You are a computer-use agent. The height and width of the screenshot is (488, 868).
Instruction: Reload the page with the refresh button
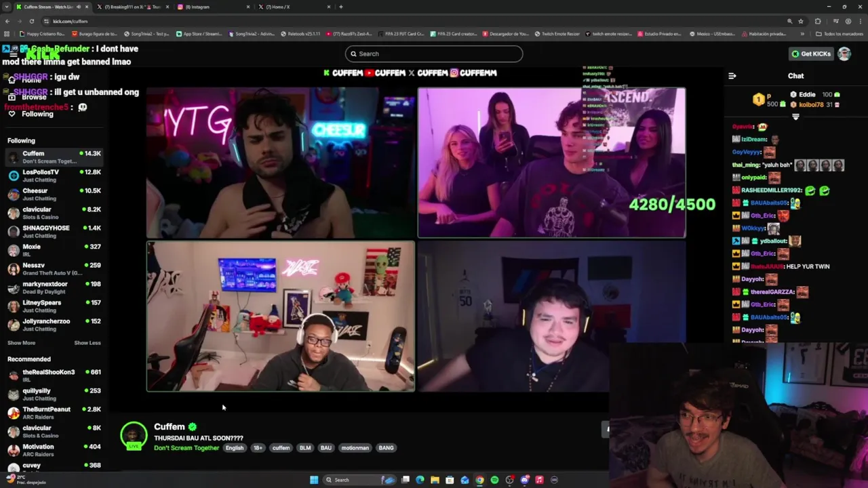tap(31, 21)
